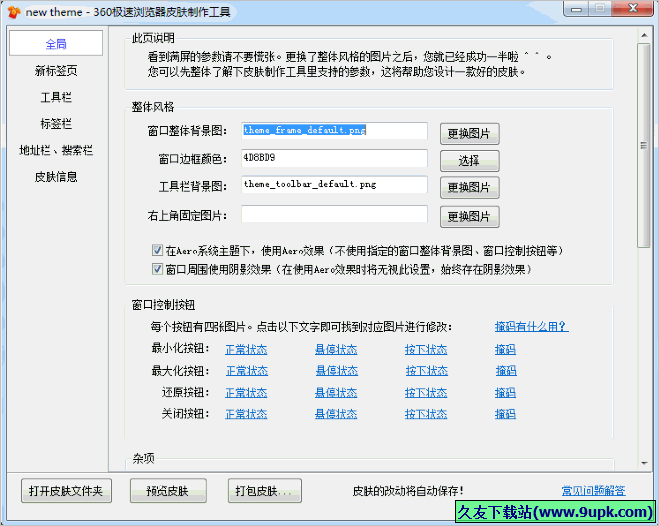Viewport: 659px width, 526px height.
Task: Open 最小化按钮 悬停状态 image link
Action: point(336,350)
